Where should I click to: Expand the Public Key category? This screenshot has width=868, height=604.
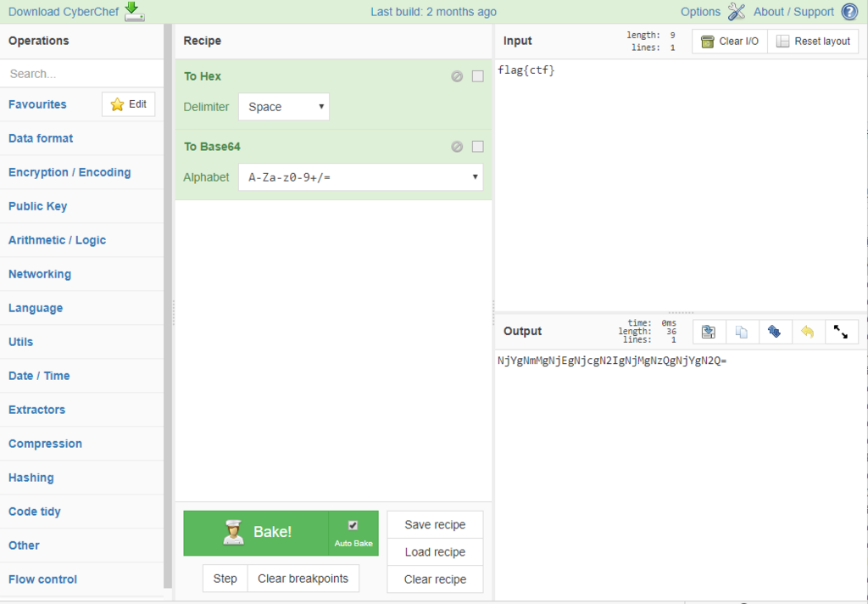(82, 206)
